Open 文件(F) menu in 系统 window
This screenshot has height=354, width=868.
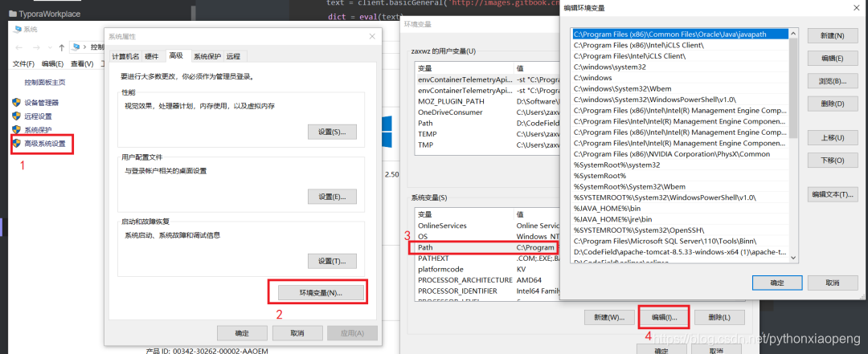24,63
